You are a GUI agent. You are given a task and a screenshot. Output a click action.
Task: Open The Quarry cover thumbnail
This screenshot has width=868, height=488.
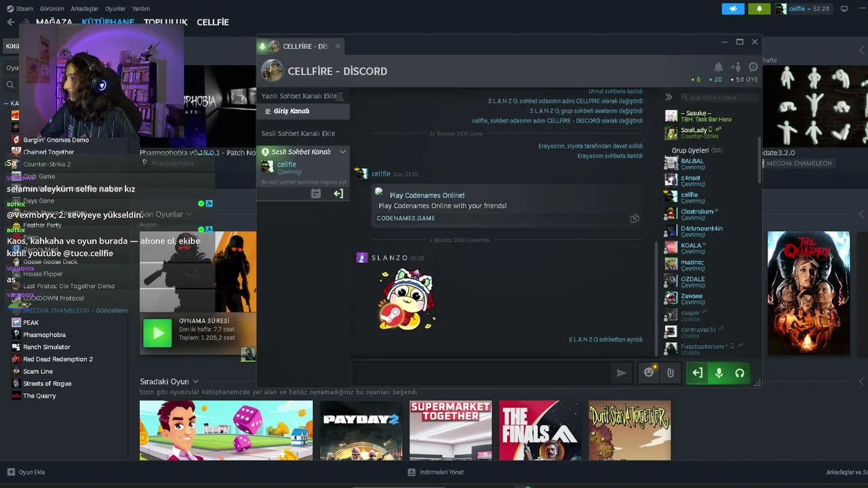pos(808,293)
